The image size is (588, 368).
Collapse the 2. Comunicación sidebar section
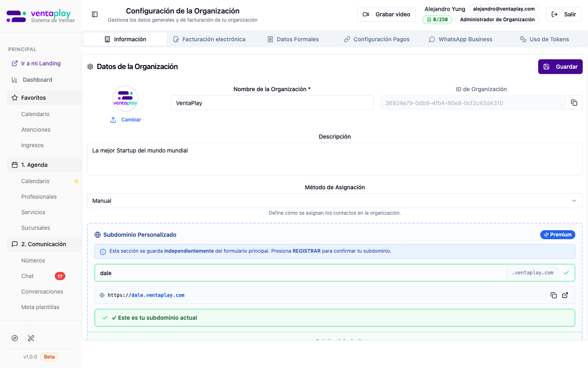coord(44,244)
